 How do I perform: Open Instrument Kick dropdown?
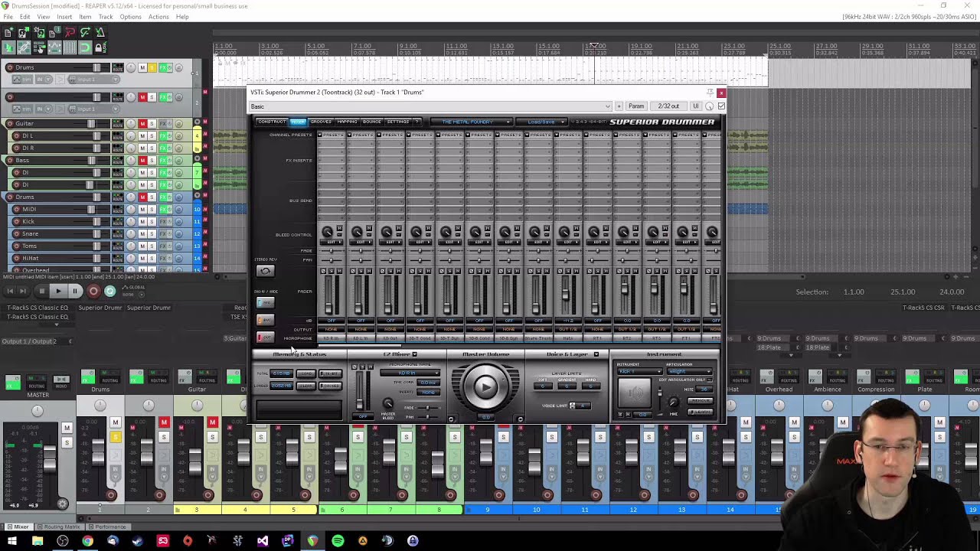click(639, 372)
